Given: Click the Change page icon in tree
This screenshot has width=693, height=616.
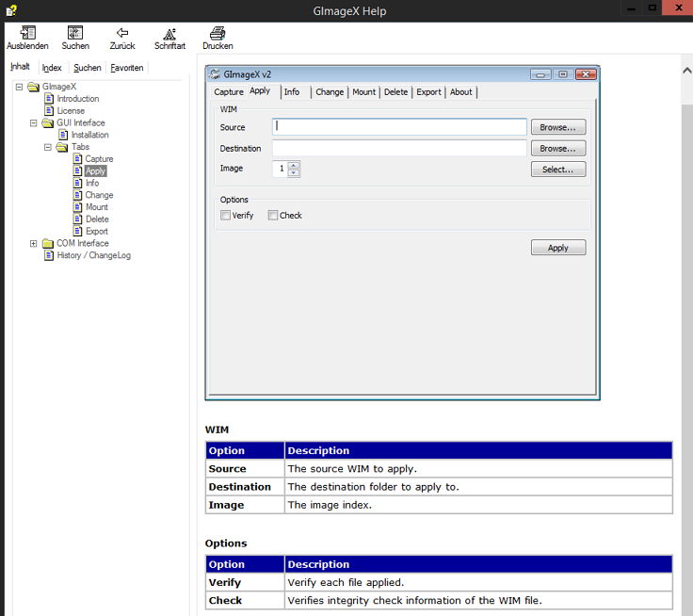Looking at the screenshot, I should [78, 195].
